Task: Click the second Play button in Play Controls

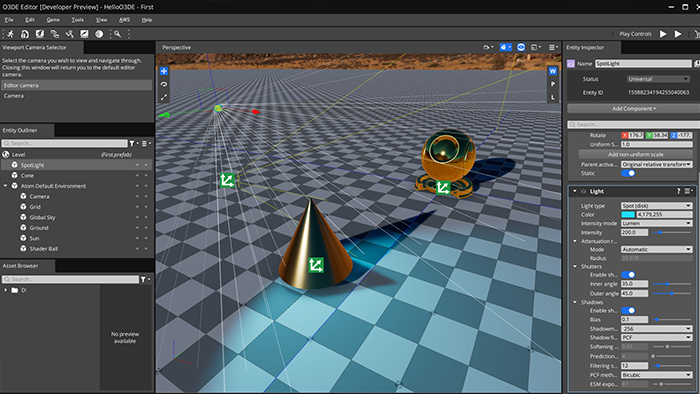Action: [678, 34]
